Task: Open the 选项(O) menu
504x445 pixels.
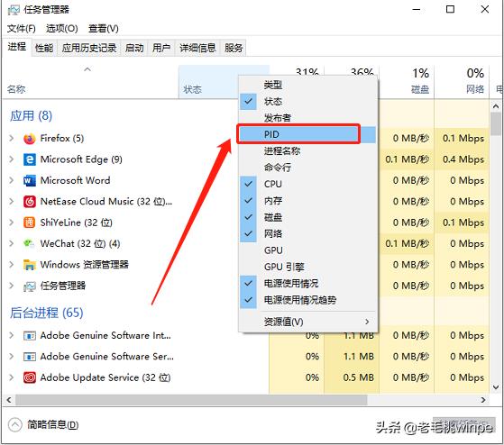Action: coord(61,29)
